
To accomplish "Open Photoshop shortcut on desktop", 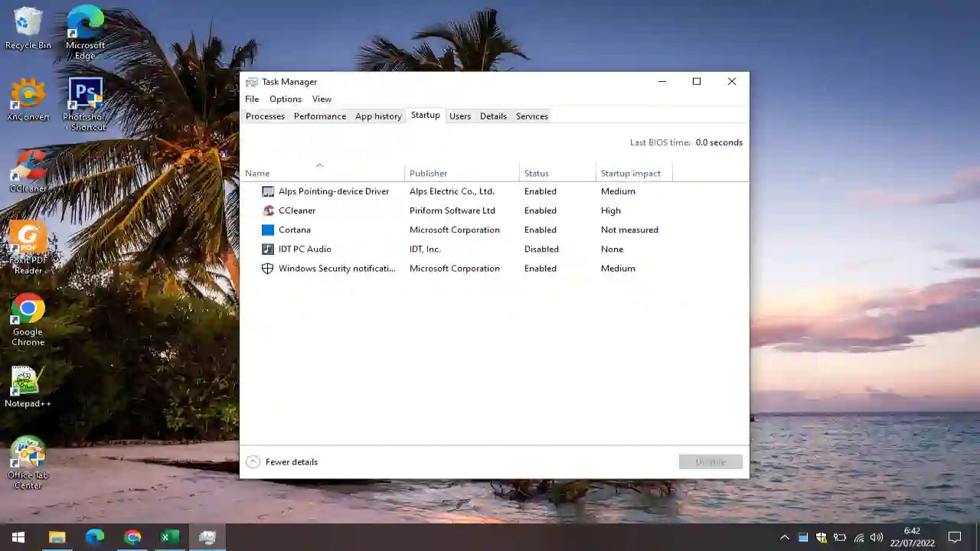I will tap(85, 105).
